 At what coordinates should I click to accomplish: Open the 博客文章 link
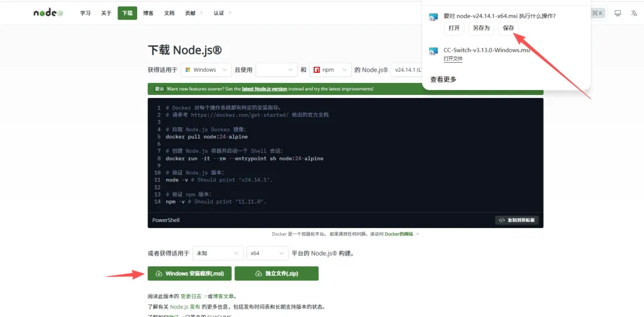(x=224, y=296)
